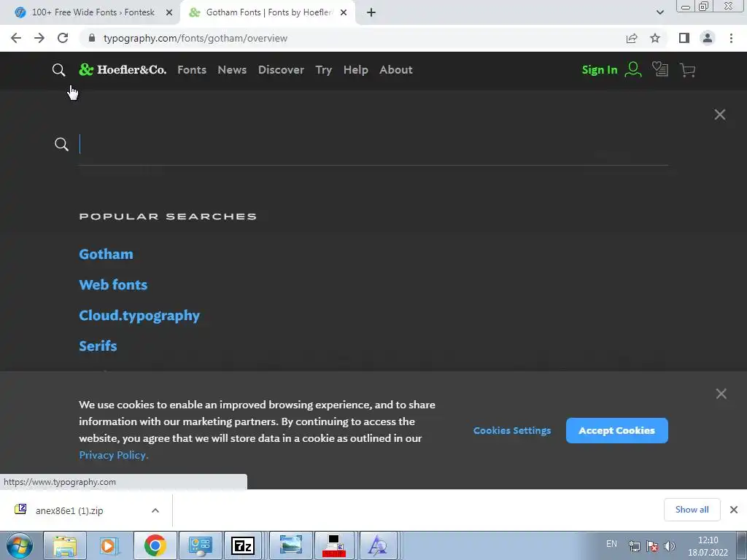Open the network tray icon
The width and height of the screenshot is (747, 560).
point(635,546)
